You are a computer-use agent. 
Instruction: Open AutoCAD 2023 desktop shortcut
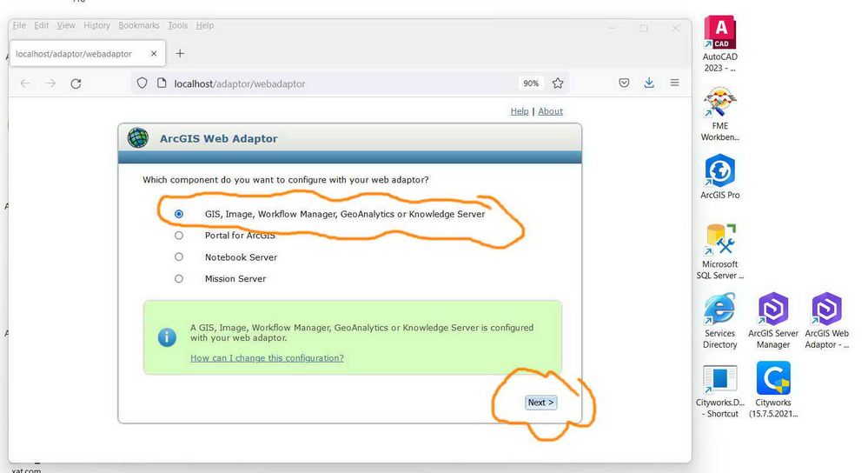719,43
